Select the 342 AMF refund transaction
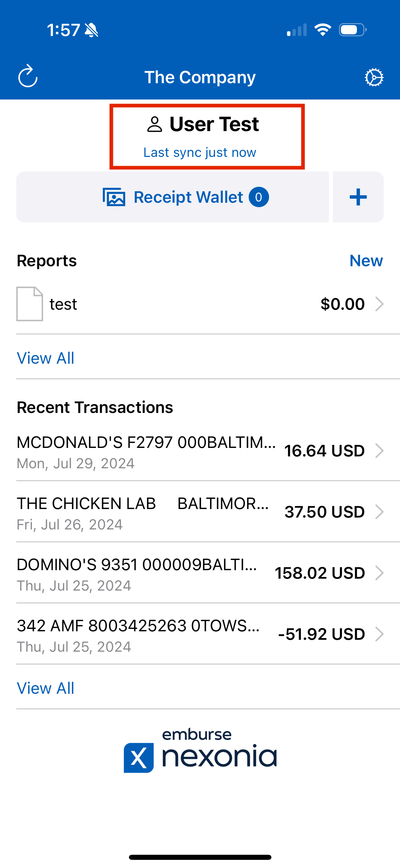 click(200, 634)
